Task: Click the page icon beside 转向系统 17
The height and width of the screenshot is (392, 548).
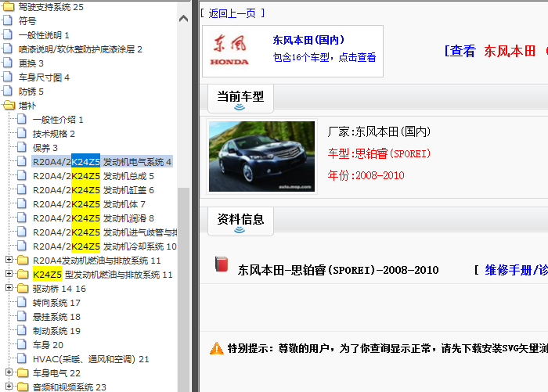Action: coord(22,302)
